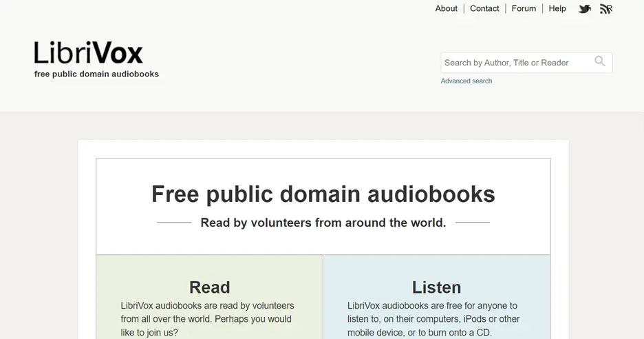Click the volunteers description under Read
The width and height of the screenshot is (644, 339).
[207, 319]
